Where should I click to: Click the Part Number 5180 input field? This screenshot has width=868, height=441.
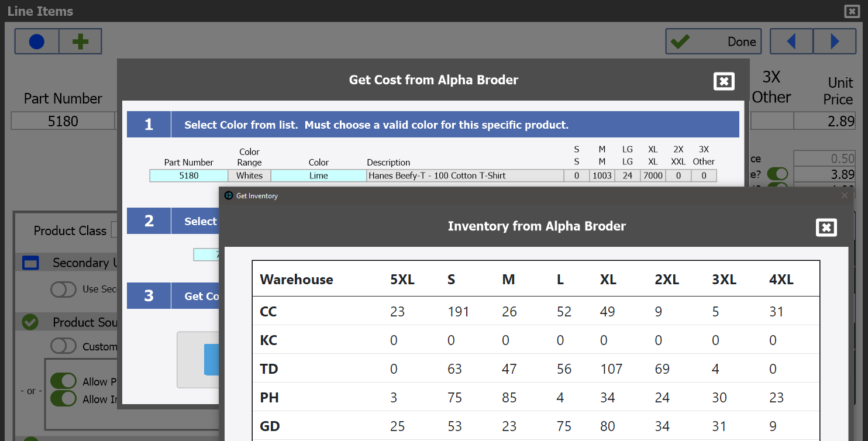pyautogui.click(x=63, y=120)
